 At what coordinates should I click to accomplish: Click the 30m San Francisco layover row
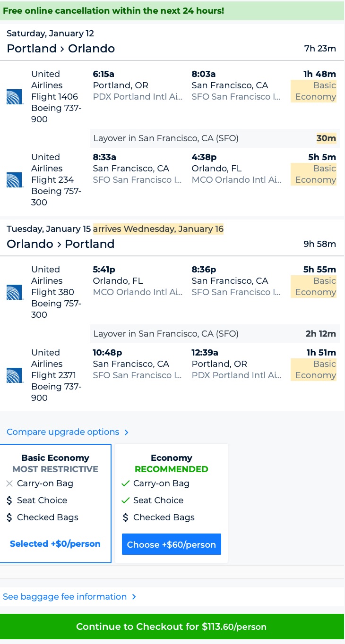[215, 138]
